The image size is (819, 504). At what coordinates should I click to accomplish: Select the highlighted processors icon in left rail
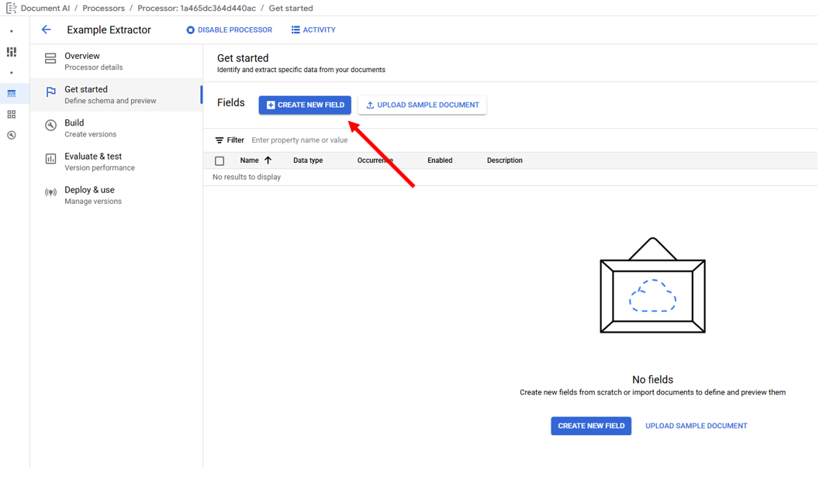tap(12, 94)
